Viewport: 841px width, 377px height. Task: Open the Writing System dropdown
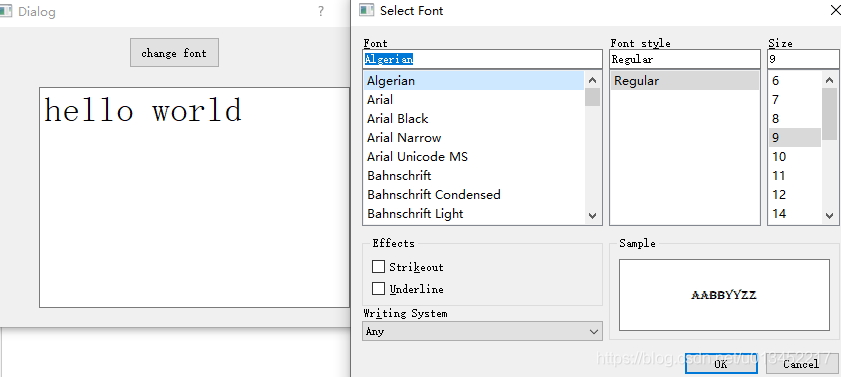point(482,331)
